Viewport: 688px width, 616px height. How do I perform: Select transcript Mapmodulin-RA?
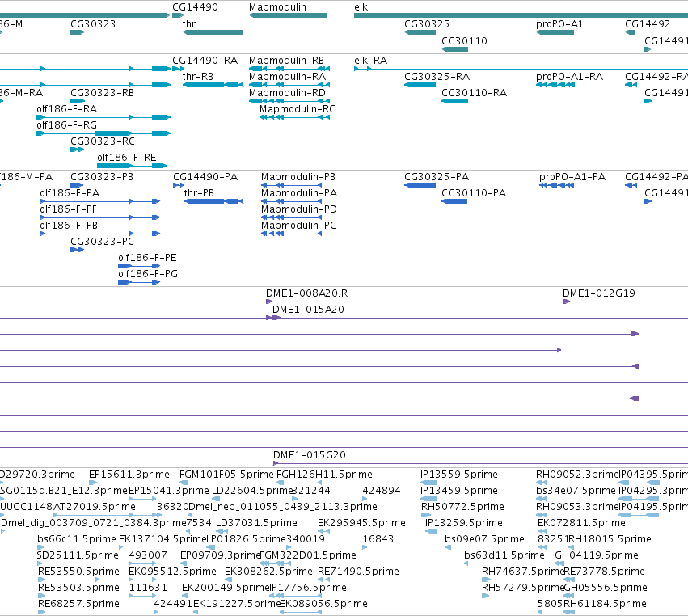287,76
